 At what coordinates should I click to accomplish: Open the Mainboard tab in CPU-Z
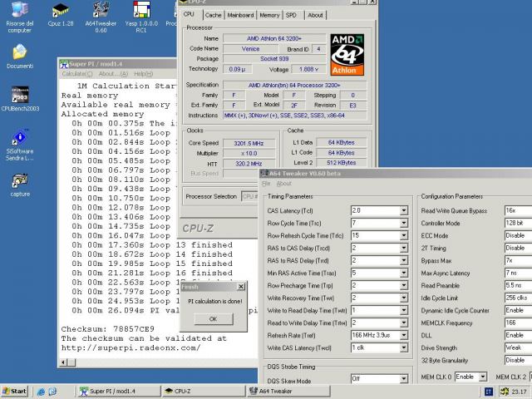coord(240,15)
